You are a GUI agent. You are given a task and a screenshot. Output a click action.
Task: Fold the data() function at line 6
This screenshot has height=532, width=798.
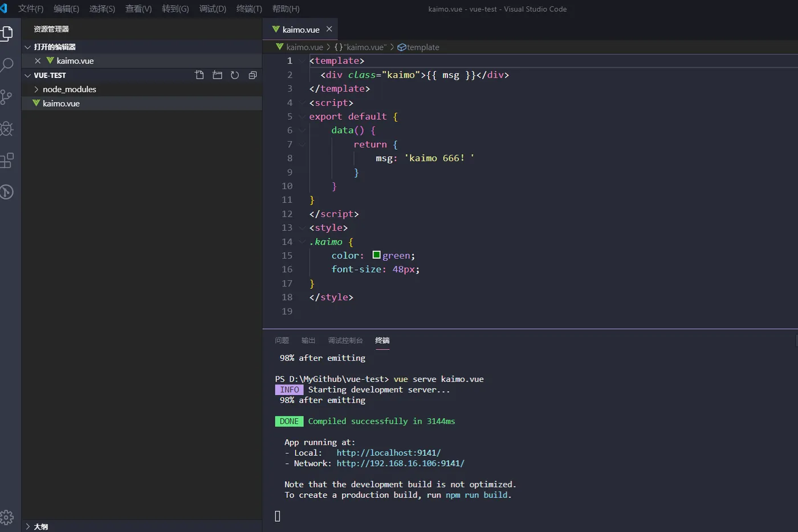click(x=302, y=130)
